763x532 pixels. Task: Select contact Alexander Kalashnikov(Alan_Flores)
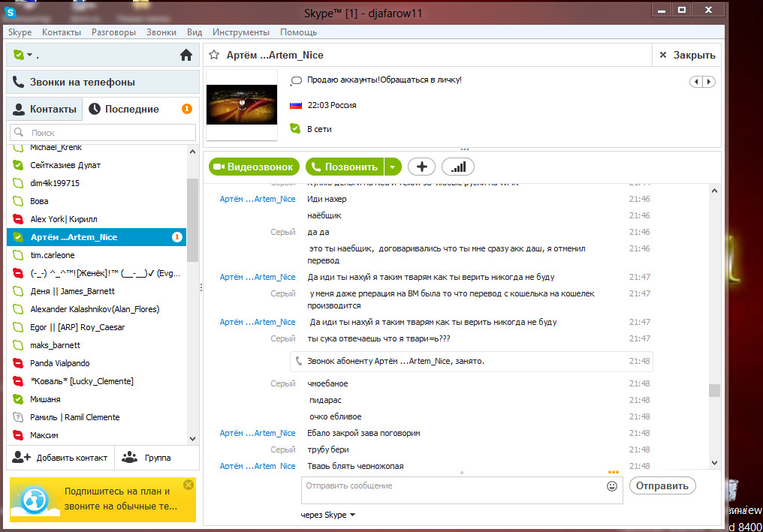[96, 309]
